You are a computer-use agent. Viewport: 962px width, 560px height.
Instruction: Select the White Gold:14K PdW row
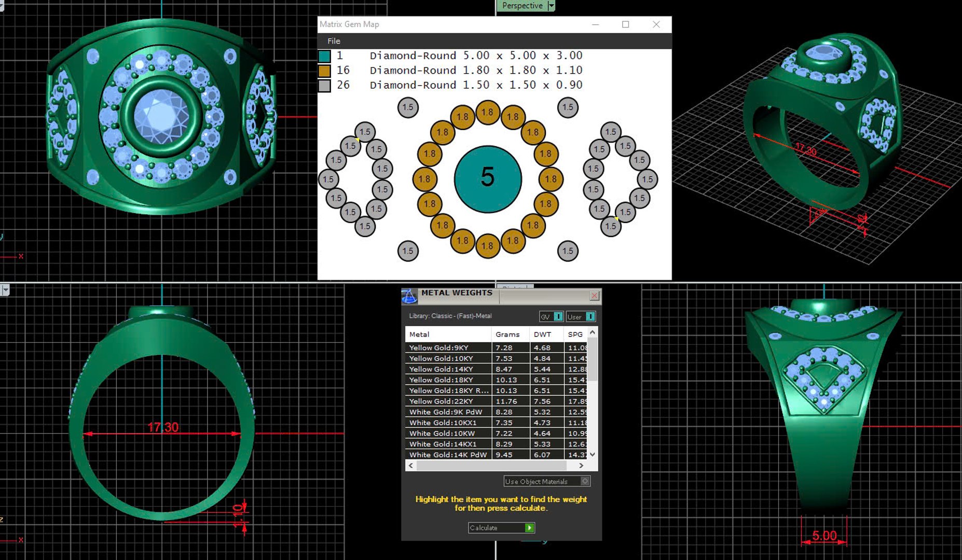click(x=496, y=455)
